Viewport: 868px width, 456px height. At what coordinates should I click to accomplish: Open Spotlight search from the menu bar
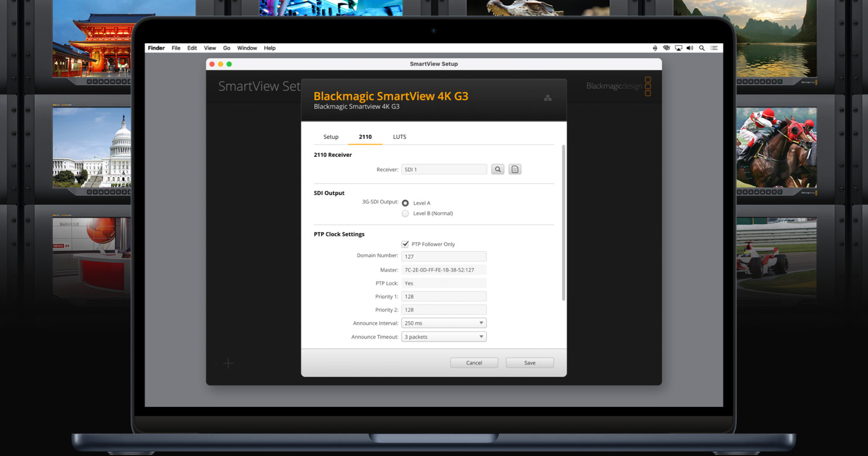click(701, 48)
